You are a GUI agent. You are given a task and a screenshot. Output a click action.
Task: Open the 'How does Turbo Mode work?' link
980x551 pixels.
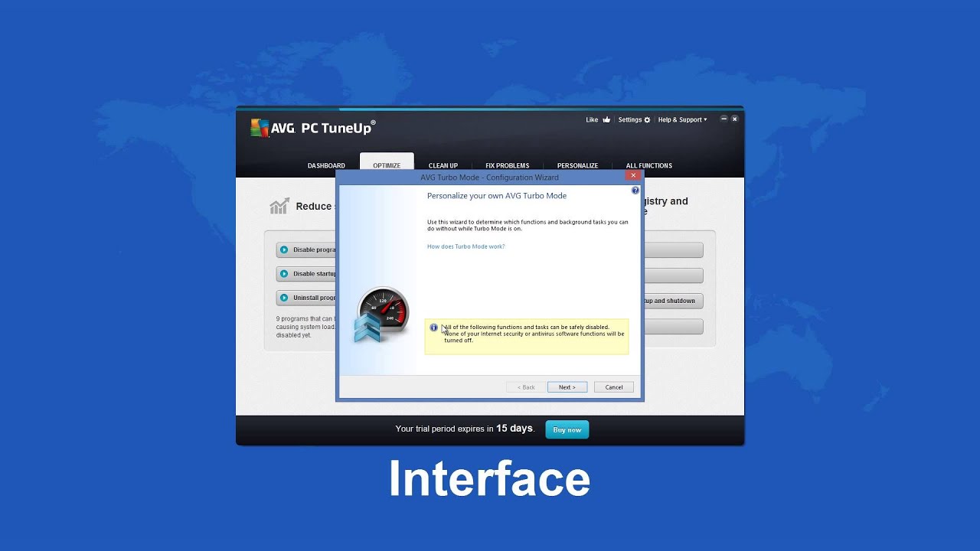coord(466,246)
